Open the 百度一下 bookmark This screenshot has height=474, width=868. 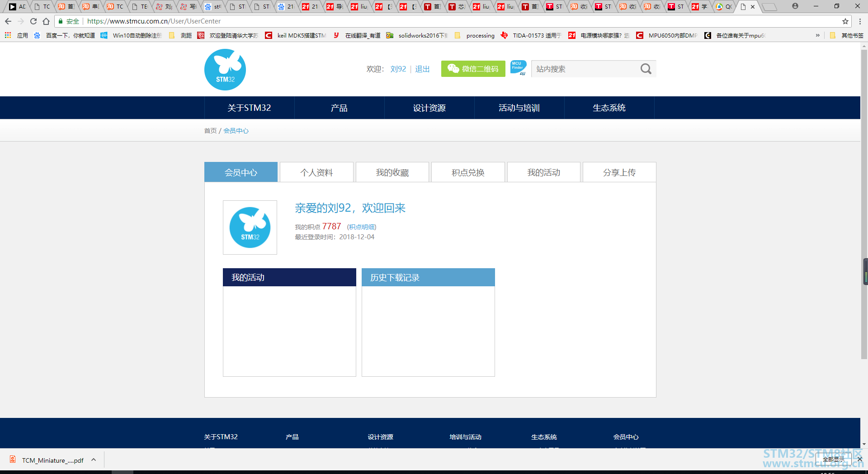[64, 35]
